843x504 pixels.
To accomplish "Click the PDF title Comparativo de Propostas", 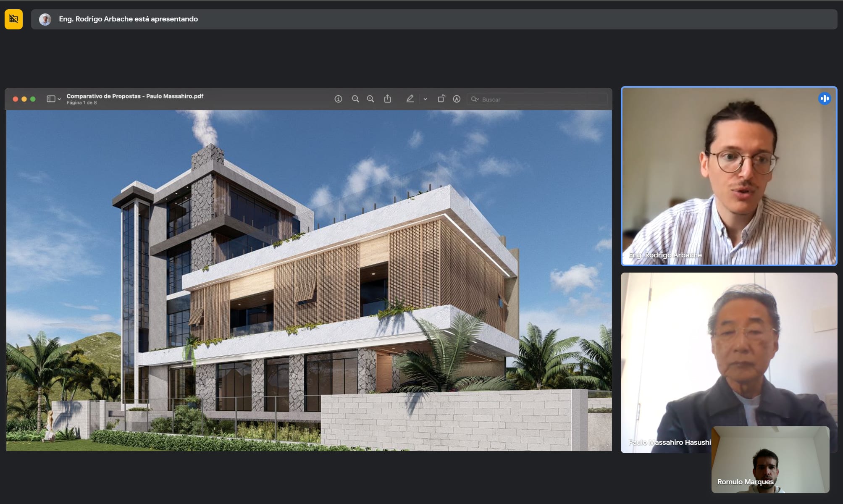I will (135, 96).
